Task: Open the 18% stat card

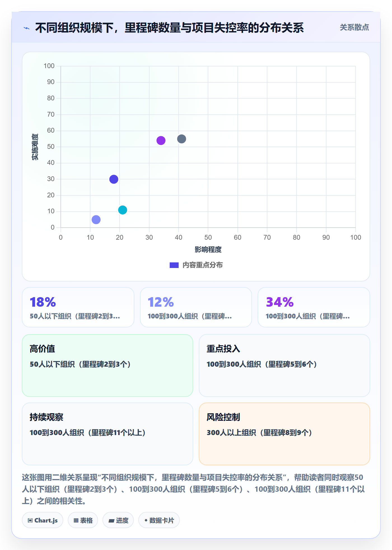Action: [x=78, y=307]
